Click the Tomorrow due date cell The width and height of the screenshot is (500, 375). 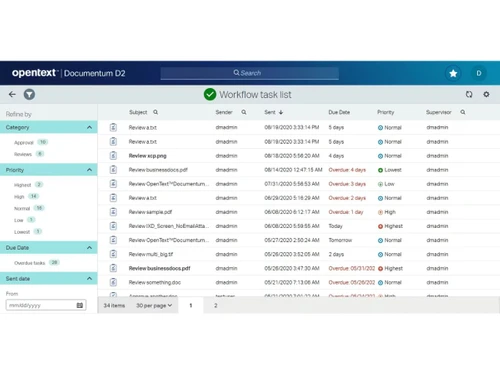click(340, 240)
